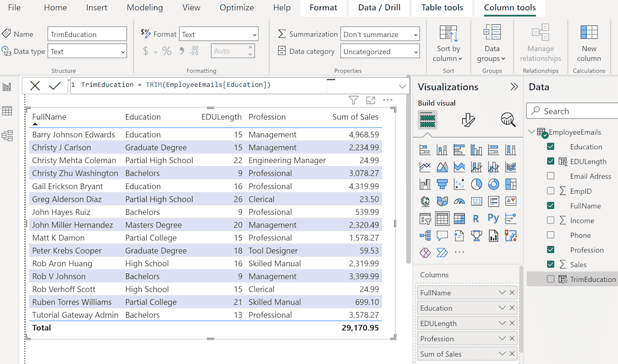The width and height of the screenshot is (618, 364).
Task: Click the New column button
Action: click(x=588, y=42)
